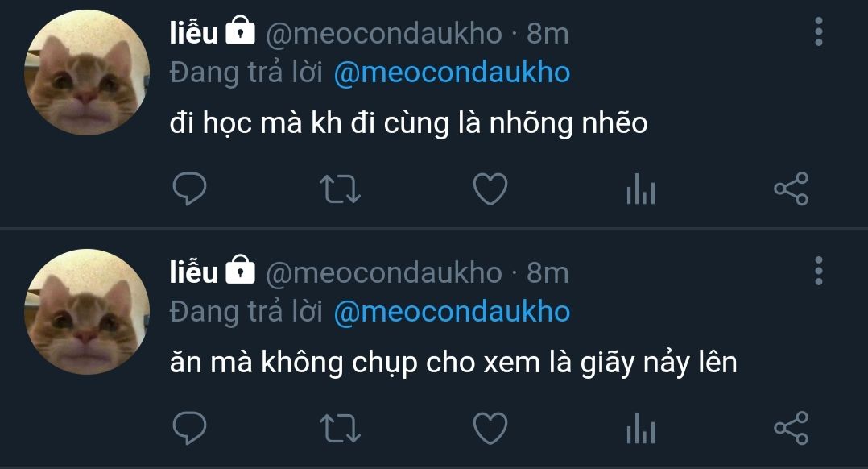Open the profile name "liễu" on the first tweet
The height and width of the screenshot is (469, 868).
click(194, 33)
